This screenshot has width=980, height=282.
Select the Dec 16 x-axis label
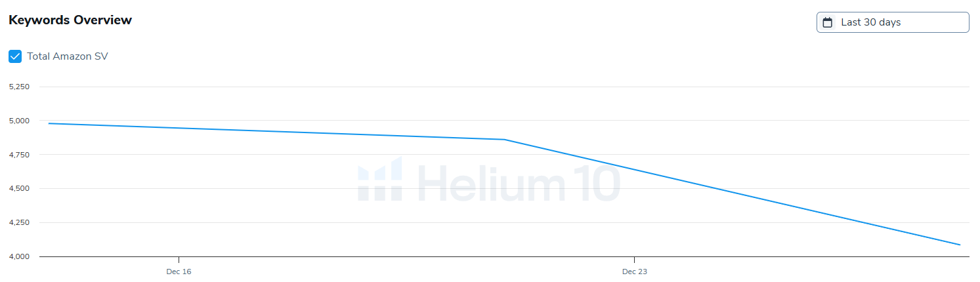coord(179,272)
